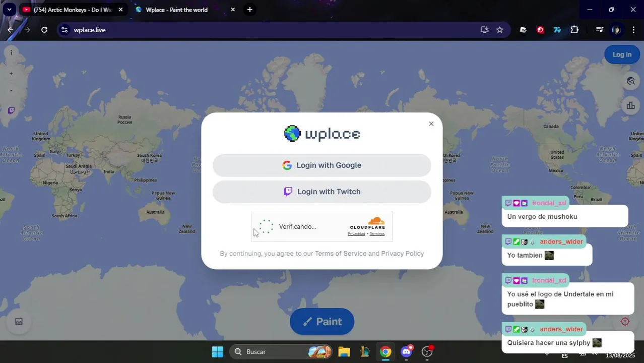Open Cloudflare Privacidad link
644x363 pixels.
[x=356, y=234]
